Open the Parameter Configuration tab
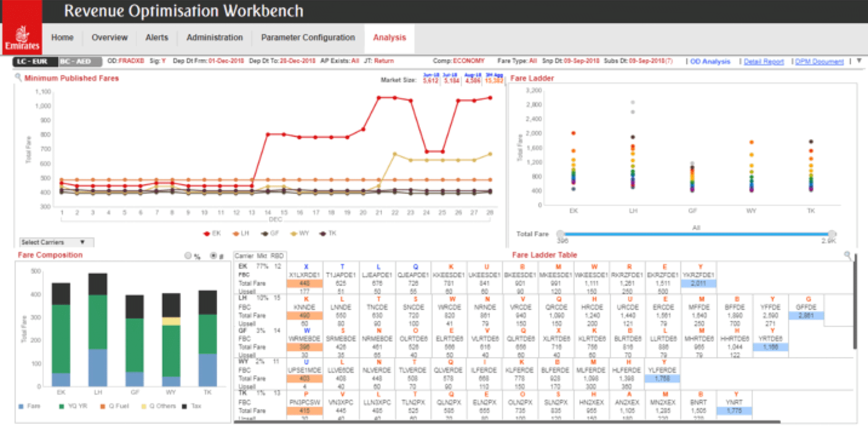The image size is (868, 433). pyautogui.click(x=308, y=37)
